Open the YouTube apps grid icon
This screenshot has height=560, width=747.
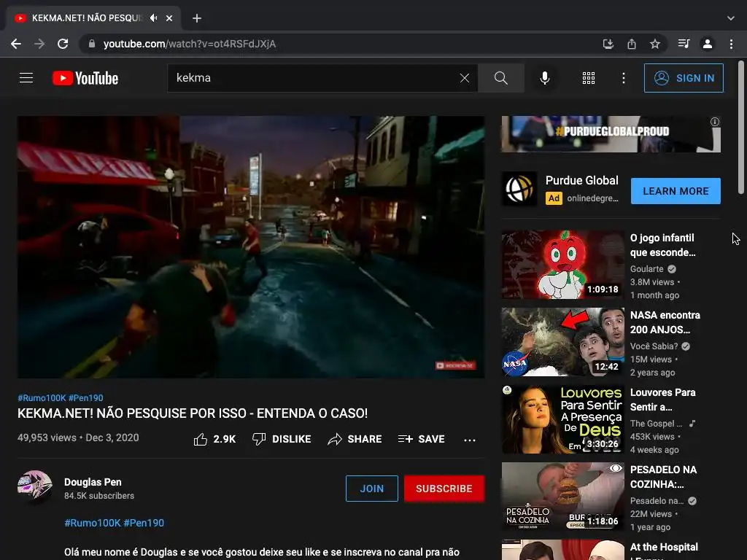coord(589,78)
